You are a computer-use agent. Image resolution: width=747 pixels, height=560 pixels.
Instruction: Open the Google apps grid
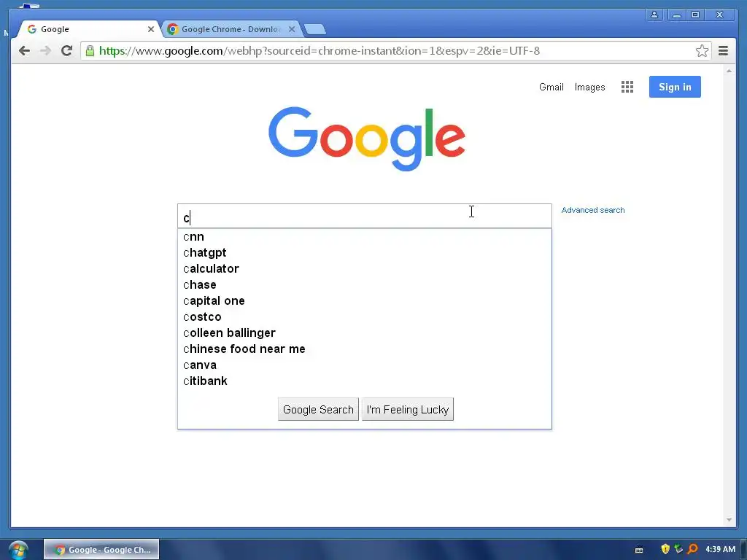(627, 87)
